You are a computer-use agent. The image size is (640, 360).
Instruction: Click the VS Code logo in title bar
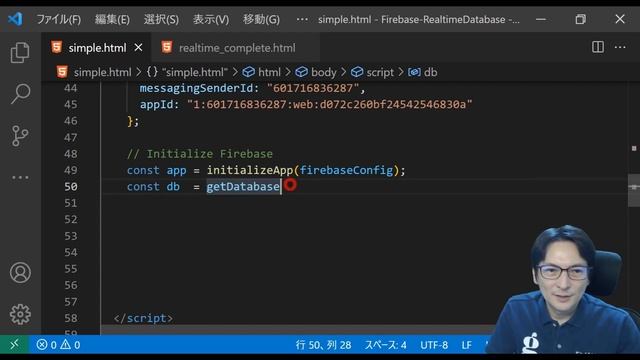(15, 19)
